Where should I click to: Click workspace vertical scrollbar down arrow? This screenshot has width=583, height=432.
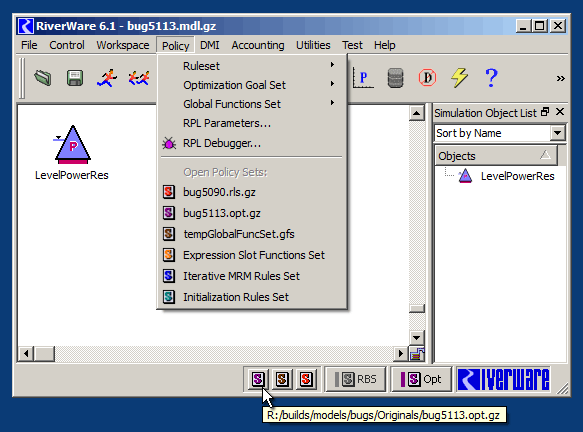point(417,338)
